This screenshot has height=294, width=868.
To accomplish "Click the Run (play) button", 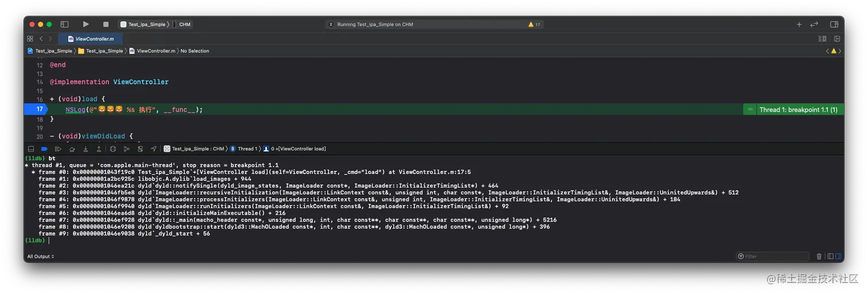I will (86, 24).
